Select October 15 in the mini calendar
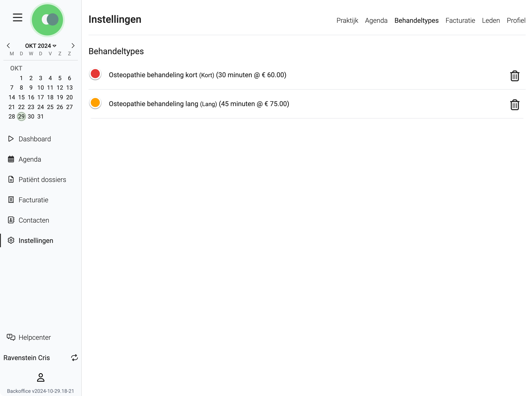Image resolution: width=532 pixels, height=396 pixels. [21, 97]
